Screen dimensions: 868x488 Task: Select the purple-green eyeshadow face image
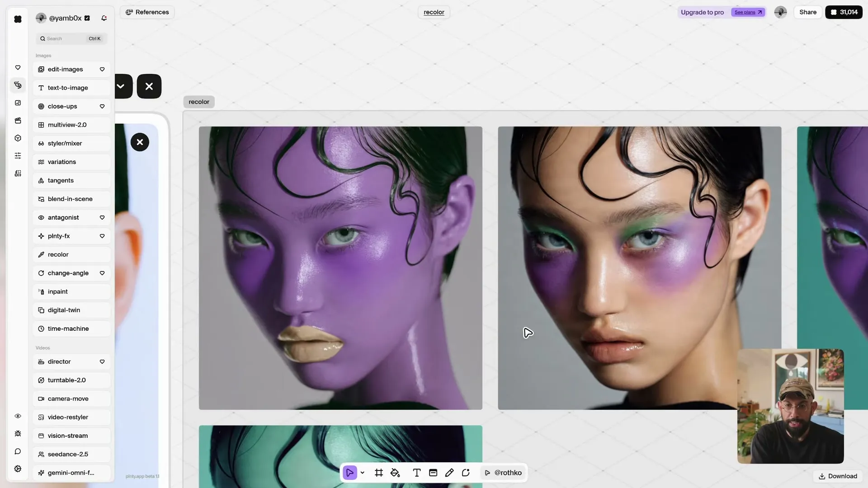pyautogui.click(x=639, y=268)
